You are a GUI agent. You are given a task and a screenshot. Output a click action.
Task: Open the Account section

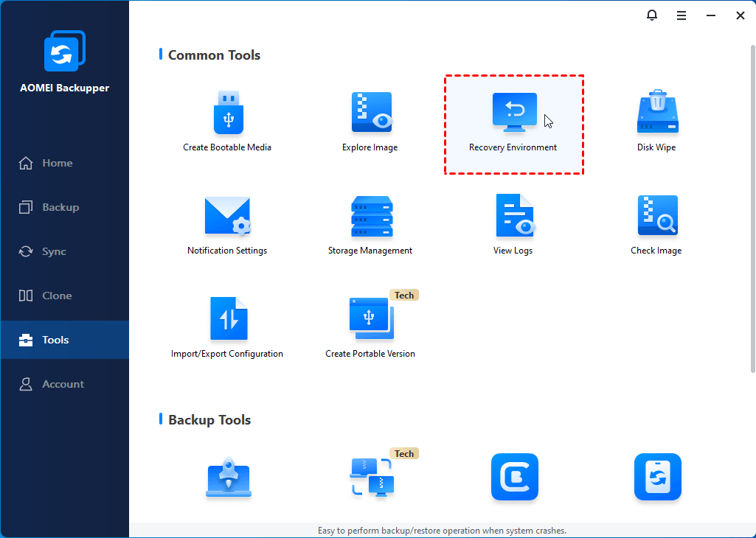[x=63, y=384]
